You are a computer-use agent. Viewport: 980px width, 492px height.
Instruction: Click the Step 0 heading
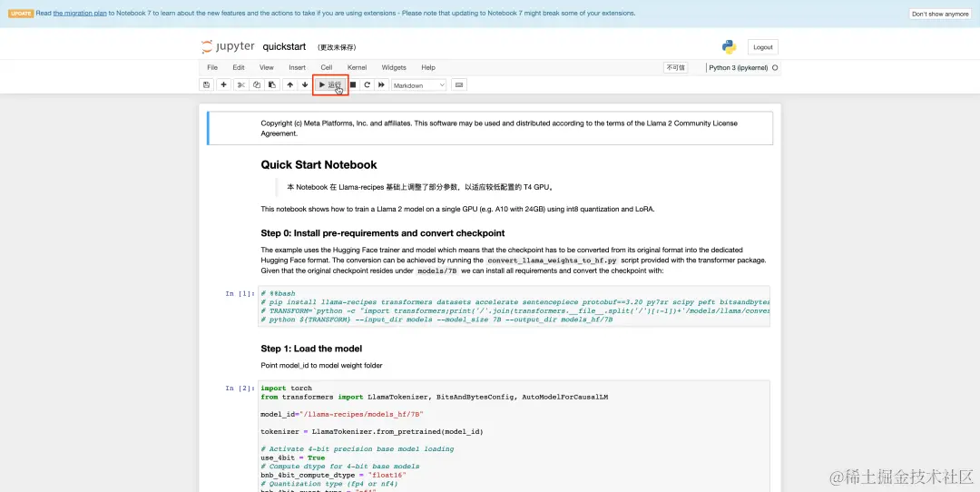383,233
